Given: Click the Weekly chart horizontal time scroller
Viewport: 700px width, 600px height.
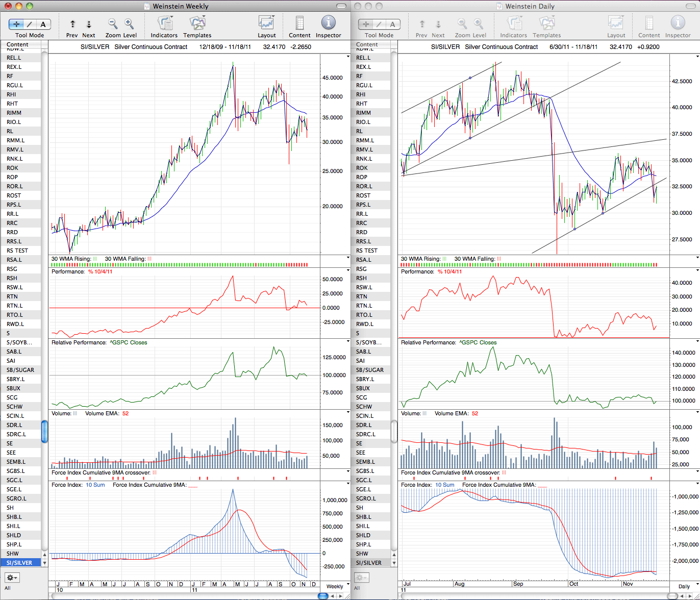Looking at the screenshot, I should point(323,596).
